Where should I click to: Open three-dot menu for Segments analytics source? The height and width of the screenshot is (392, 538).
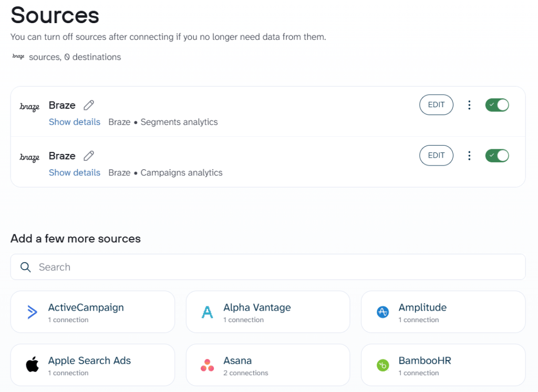coord(469,105)
